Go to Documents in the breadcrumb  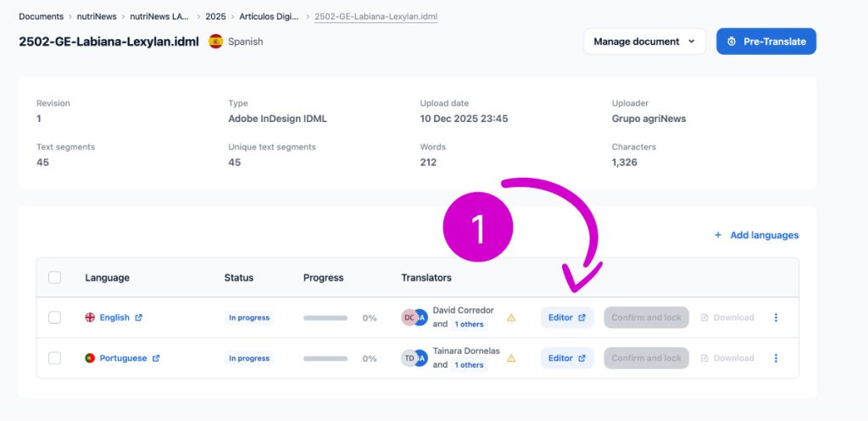pos(41,16)
